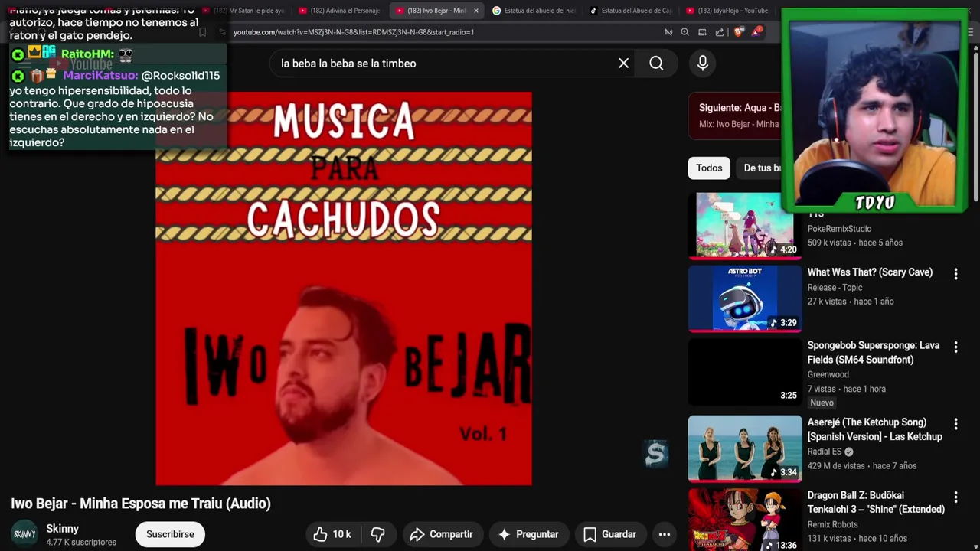The height and width of the screenshot is (551, 980).
Task: Save video with Guardar button
Action: coord(609,534)
